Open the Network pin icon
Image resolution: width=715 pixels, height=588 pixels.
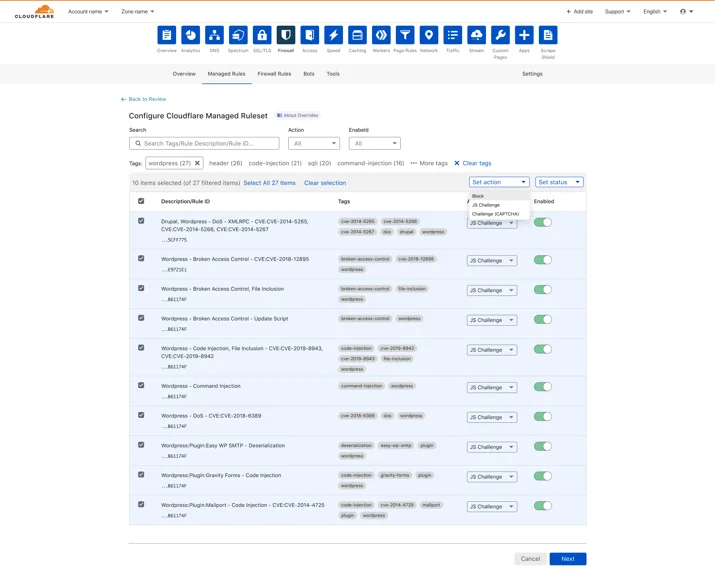coord(429,35)
